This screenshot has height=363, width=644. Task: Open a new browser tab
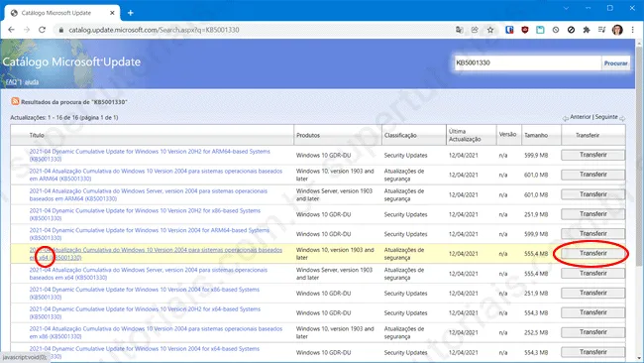click(130, 13)
